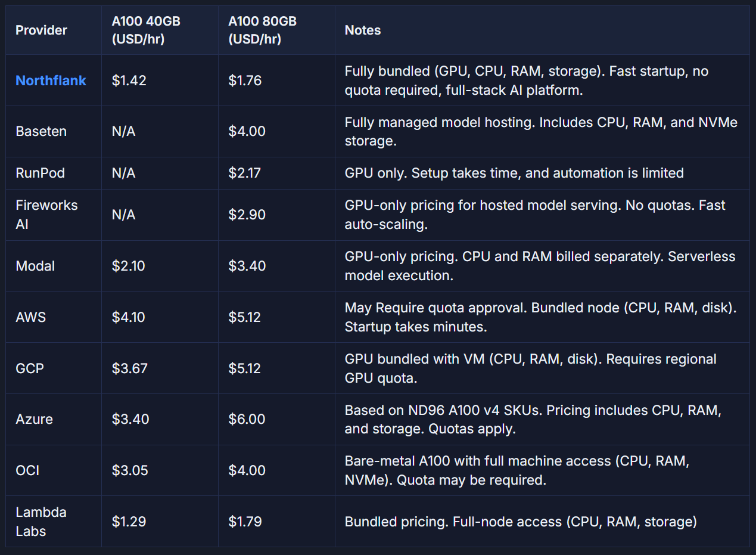Select Northflank's $1.76 80GB price
756x555 pixels.
coord(245,80)
